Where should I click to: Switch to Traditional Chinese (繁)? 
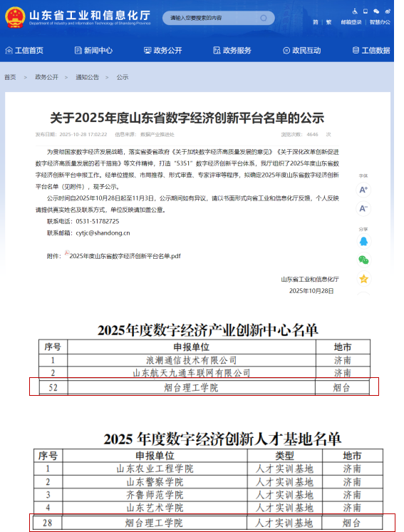tap(328, 22)
